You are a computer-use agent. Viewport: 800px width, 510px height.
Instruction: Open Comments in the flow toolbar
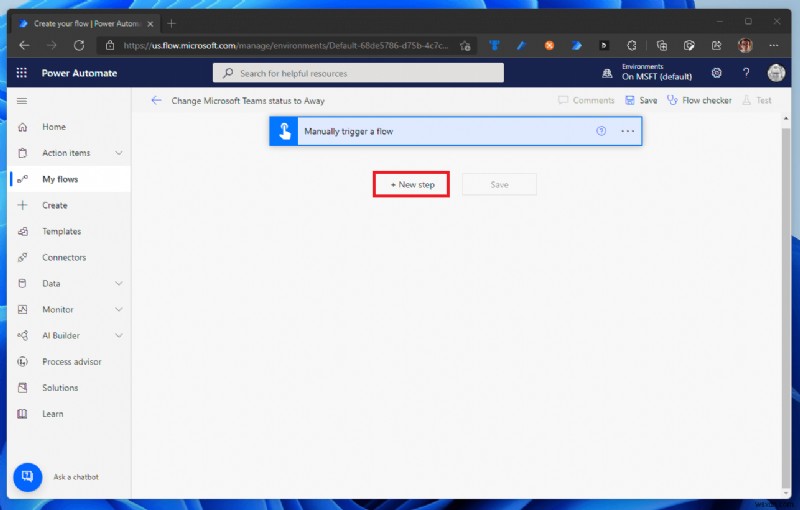(586, 100)
